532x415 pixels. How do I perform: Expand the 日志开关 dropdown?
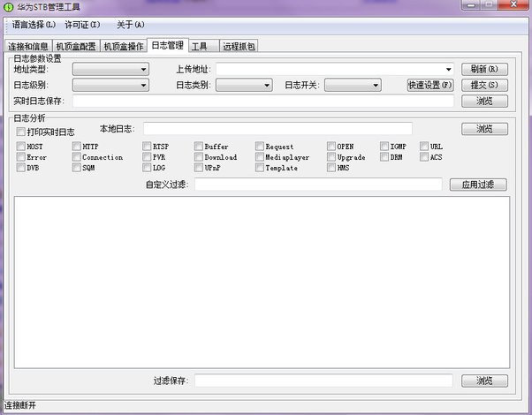click(x=353, y=85)
